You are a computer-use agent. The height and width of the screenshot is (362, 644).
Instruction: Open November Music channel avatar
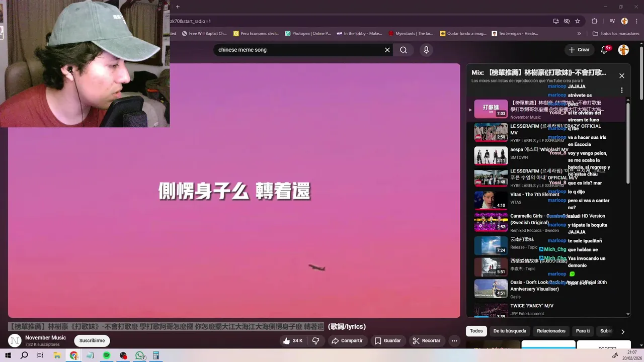[x=15, y=341]
